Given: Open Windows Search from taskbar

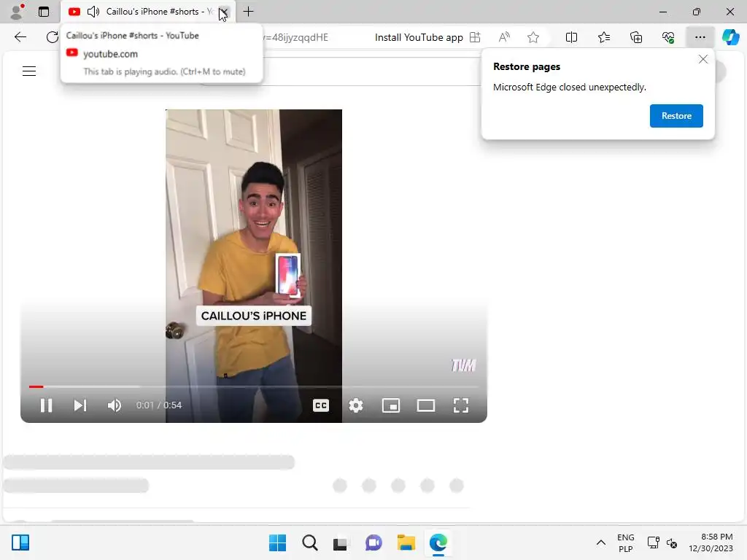Looking at the screenshot, I should pos(309,542).
